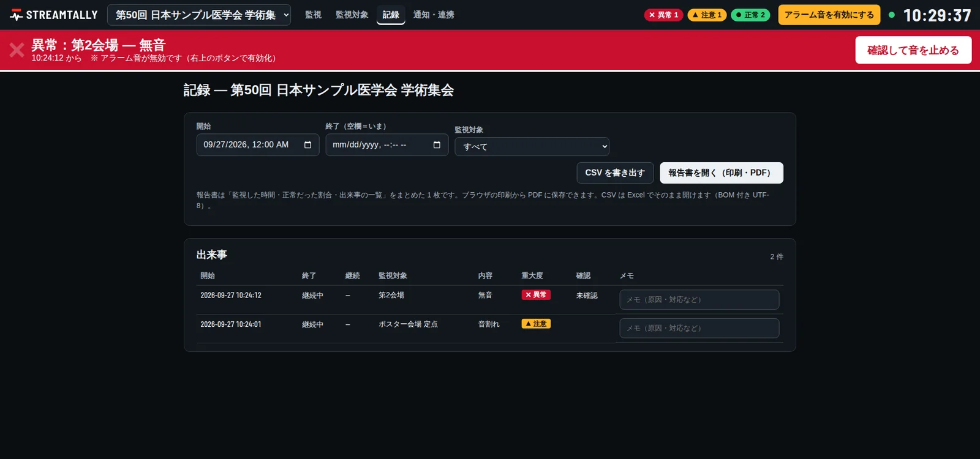
Task: Click the 異常 1 status badge
Action: pyautogui.click(x=663, y=15)
